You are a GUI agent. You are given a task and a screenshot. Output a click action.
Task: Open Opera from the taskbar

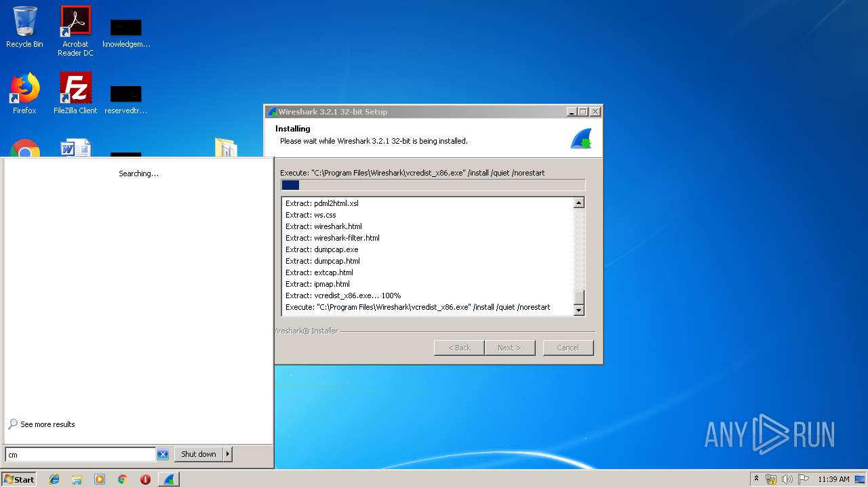click(x=145, y=479)
